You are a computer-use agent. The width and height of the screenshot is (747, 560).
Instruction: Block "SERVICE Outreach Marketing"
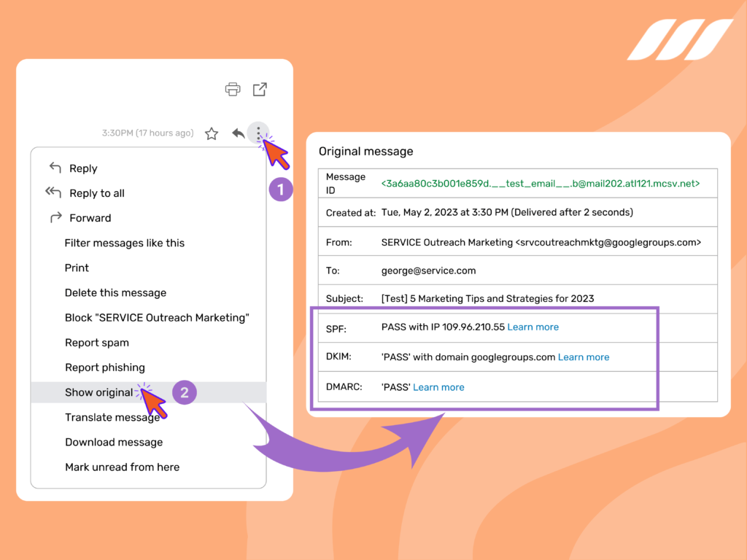(157, 317)
